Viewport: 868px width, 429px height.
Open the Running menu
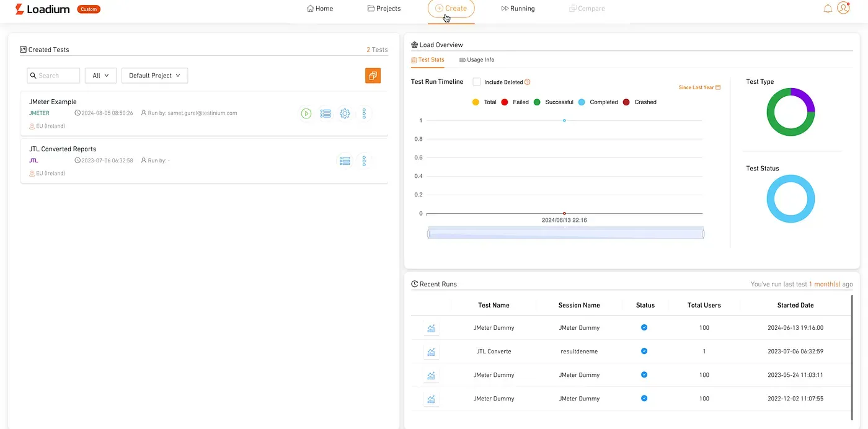518,9
